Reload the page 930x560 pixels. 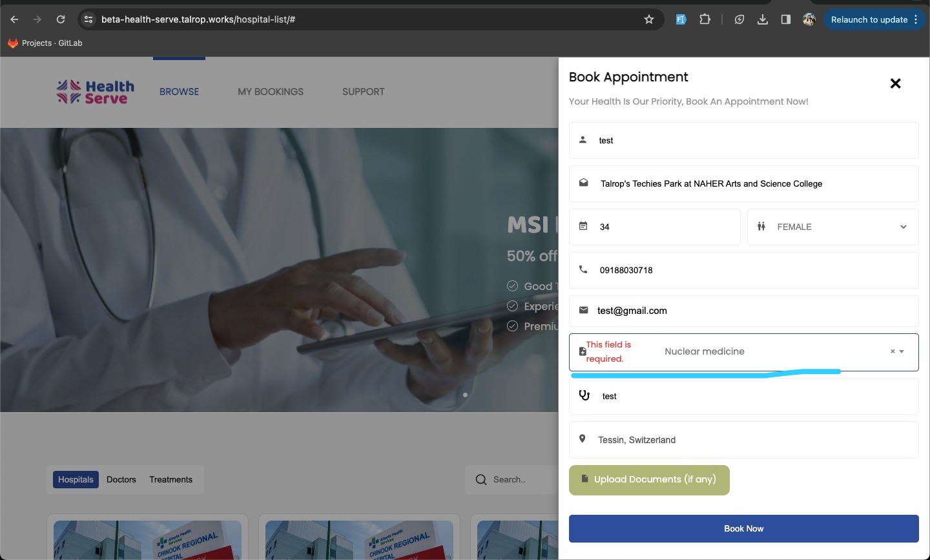(x=61, y=19)
